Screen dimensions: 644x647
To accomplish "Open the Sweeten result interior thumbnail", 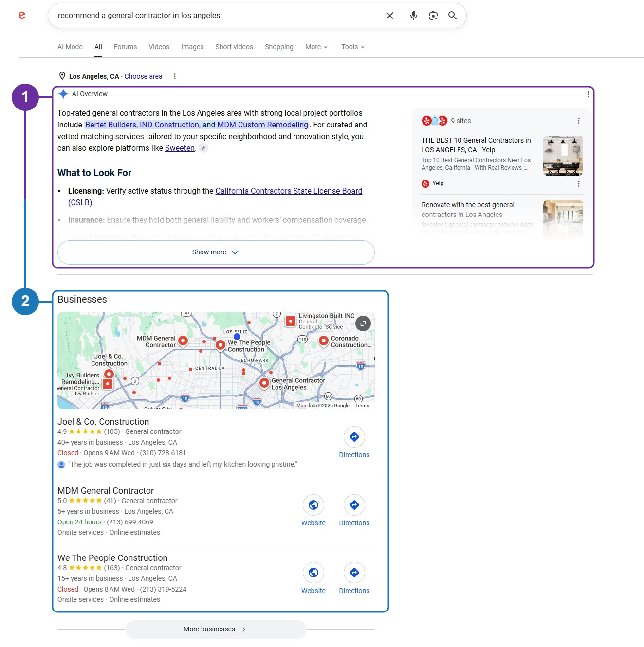I will pos(563,219).
